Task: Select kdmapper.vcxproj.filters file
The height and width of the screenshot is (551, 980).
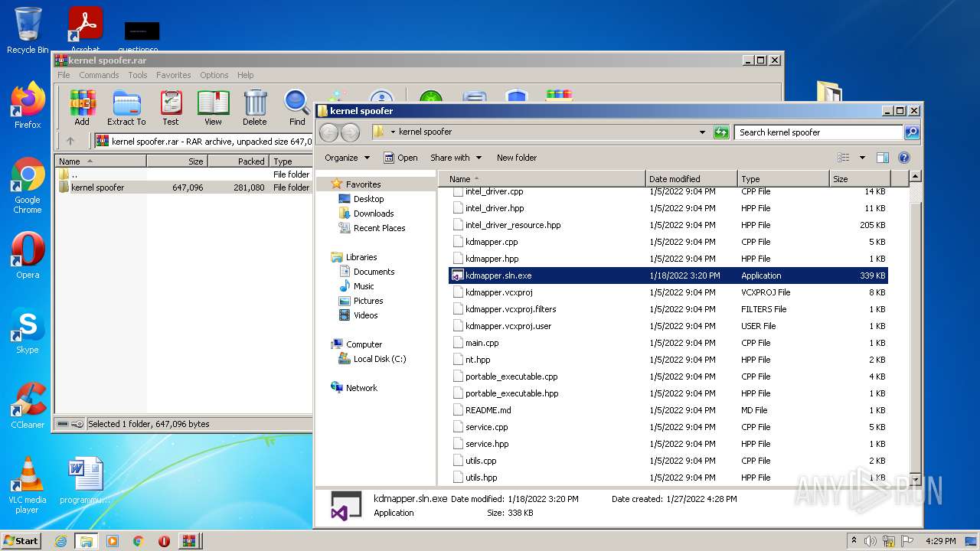Action: pos(668,309)
